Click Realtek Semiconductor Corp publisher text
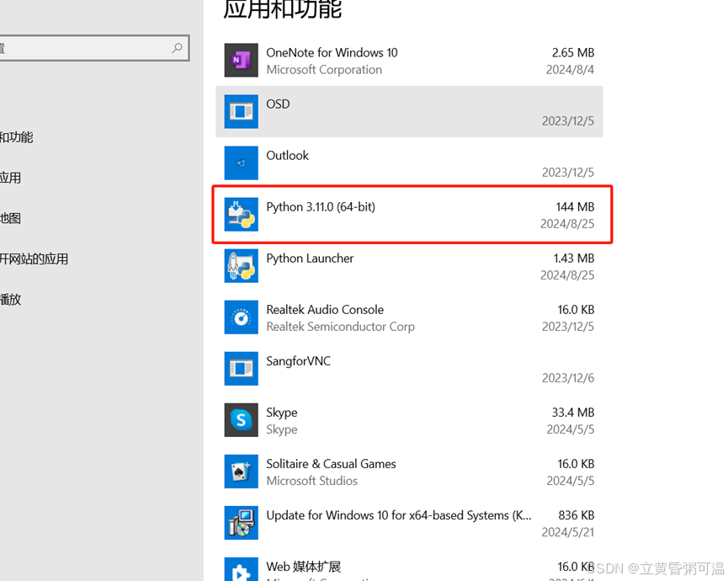The image size is (728, 581). click(x=340, y=327)
